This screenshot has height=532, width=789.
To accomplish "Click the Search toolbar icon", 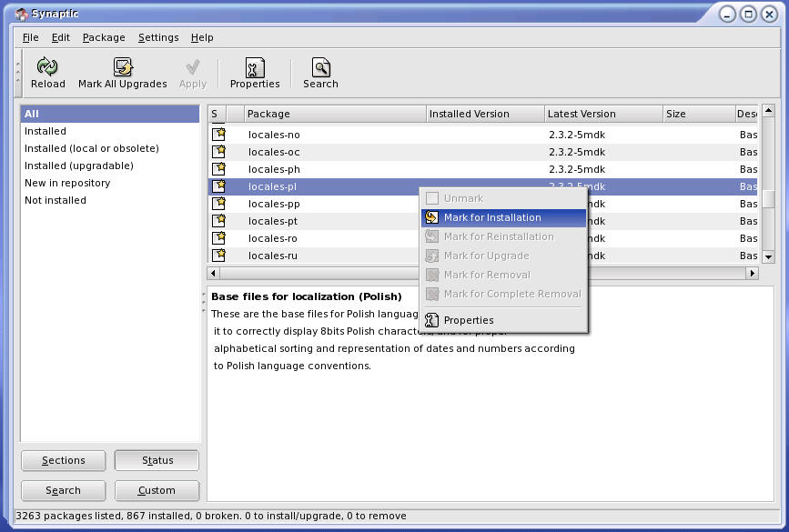I will click(x=320, y=67).
